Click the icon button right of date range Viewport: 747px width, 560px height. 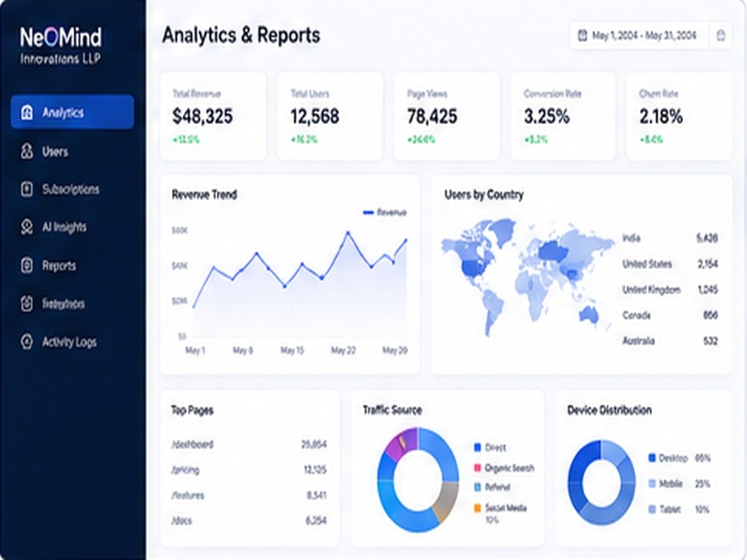pos(721,35)
